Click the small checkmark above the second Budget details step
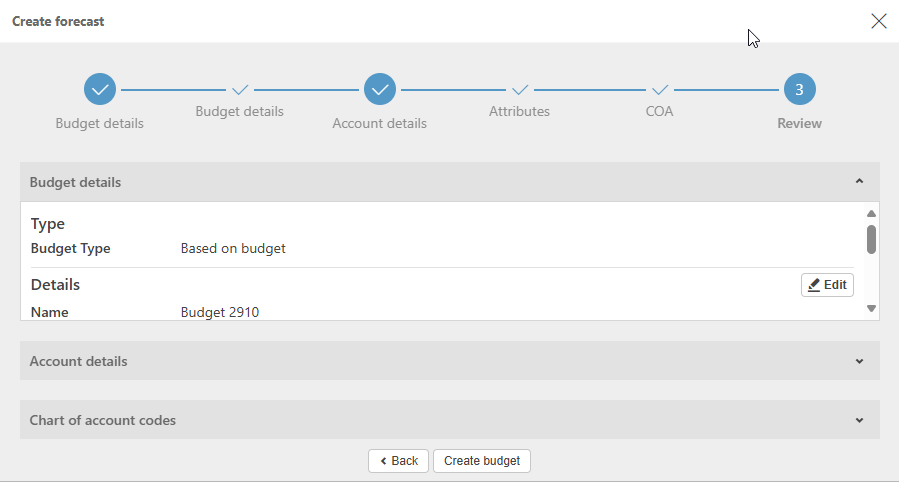 (x=240, y=90)
